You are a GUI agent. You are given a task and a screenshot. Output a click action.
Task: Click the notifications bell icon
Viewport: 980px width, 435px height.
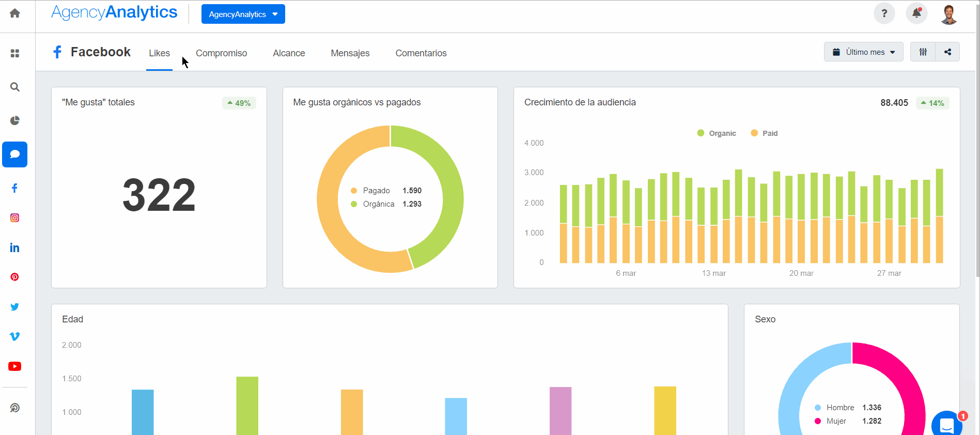916,13
